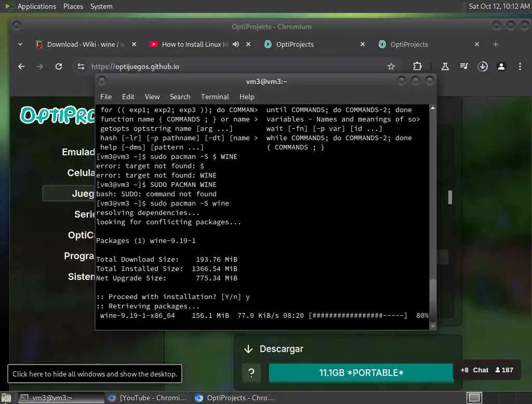Open media controls icon in toolbar

(464, 66)
